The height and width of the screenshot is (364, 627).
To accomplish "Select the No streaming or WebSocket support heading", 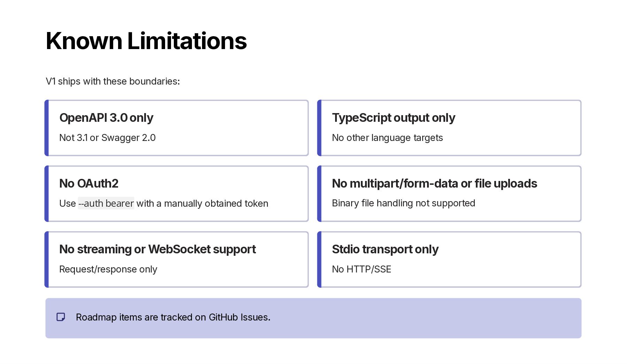I will pos(157,249).
